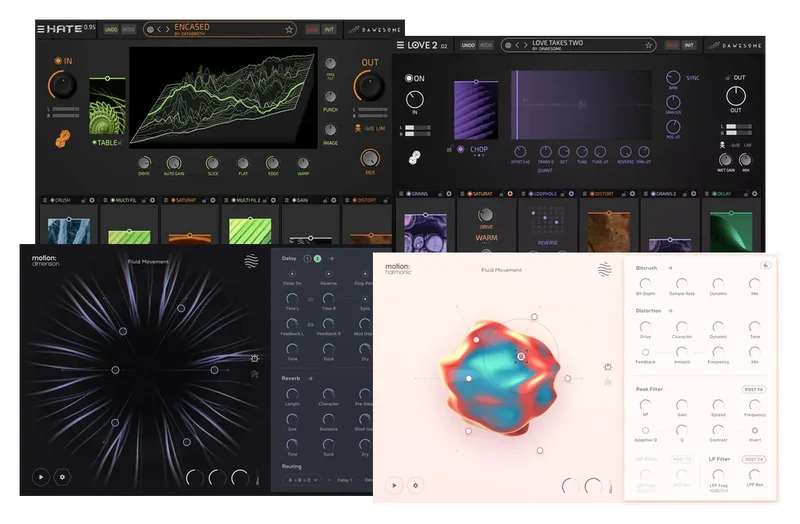Click REDO in the HATE plugin
The image size is (800, 524).
(129, 30)
